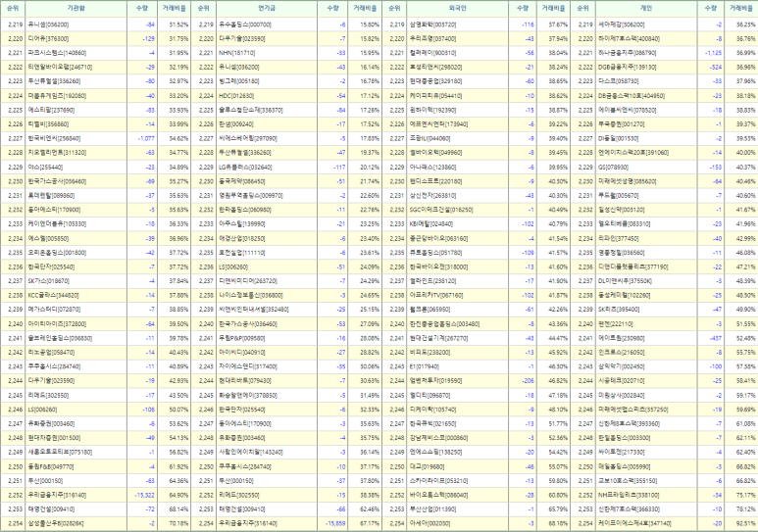Select 애경산업[018250] entry
The height and width of the screenshot is (532, 758).
[241, 239]
